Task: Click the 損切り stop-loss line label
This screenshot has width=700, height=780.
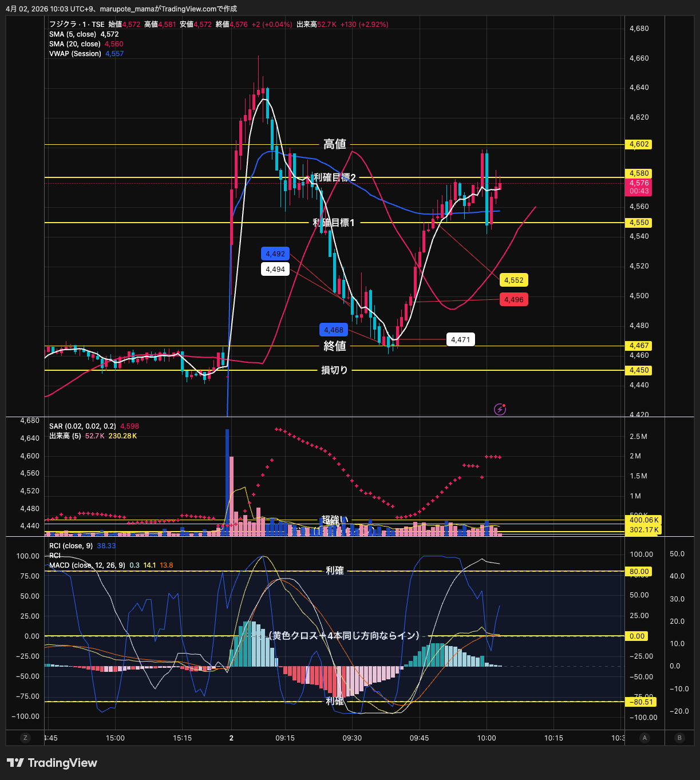Action: pyautogui.click(x=335, y=370)
